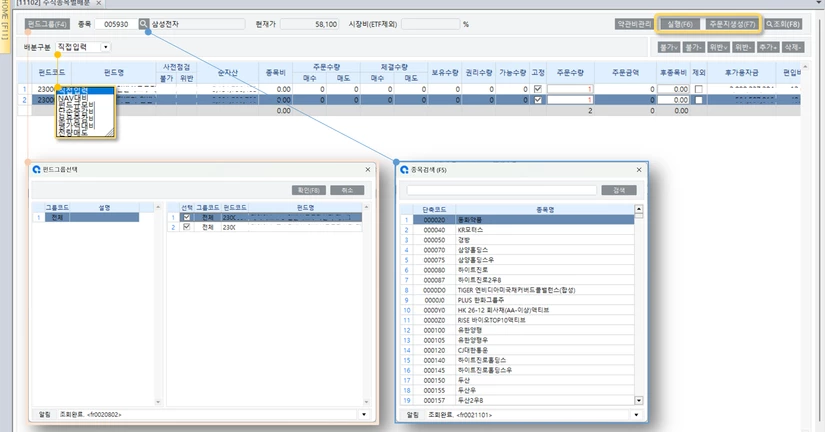
Task: Click the 실행(F6) button
Action: [680, 24]
